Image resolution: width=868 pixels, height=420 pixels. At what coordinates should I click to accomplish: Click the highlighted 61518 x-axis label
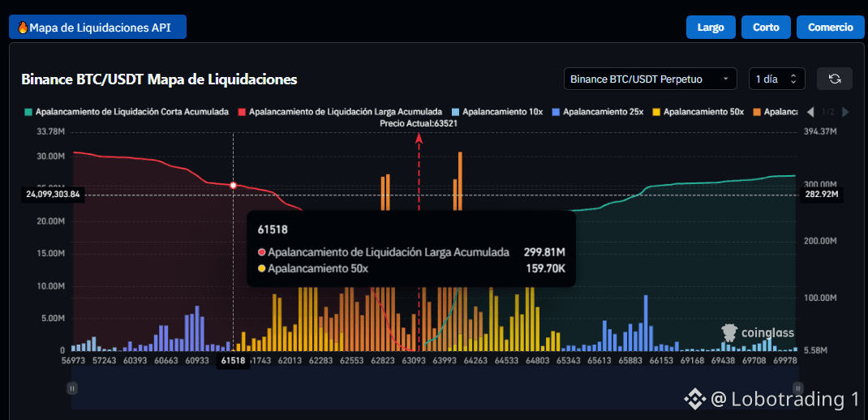tap(233, 361)
